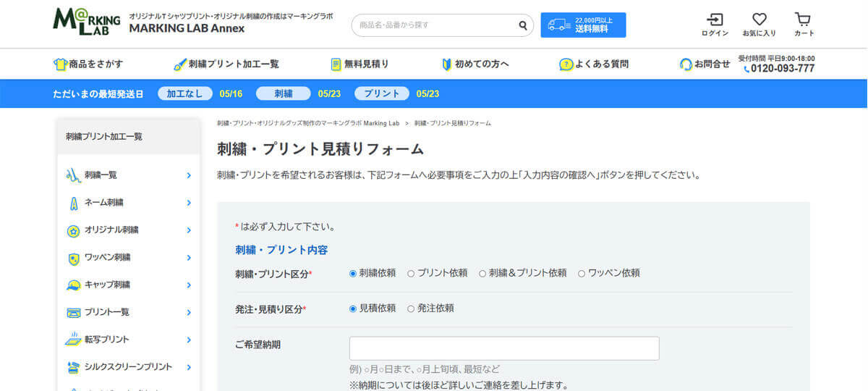
Task: Click badge icon beside ワッペン刺繍
Action: 73,258
